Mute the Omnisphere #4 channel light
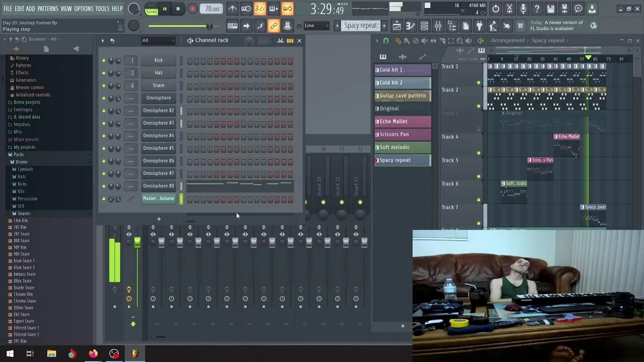644x362 pixels. click(x=104, y=136)
